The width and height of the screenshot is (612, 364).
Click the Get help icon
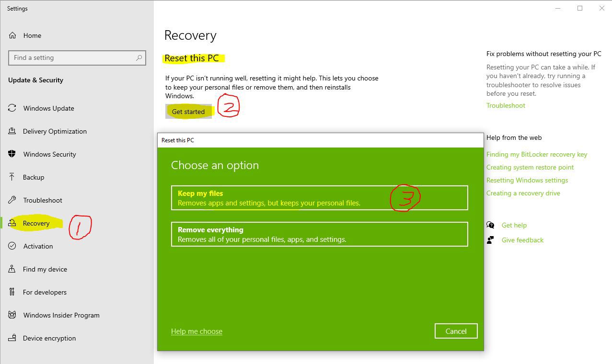click(x=490, y=225)
